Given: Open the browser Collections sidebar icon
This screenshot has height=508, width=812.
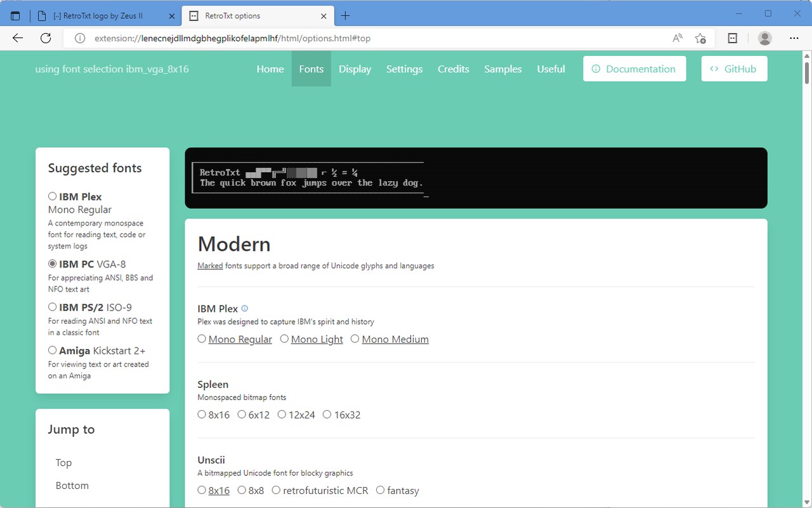Looking at the screenshot, I should tap(732, 38).
